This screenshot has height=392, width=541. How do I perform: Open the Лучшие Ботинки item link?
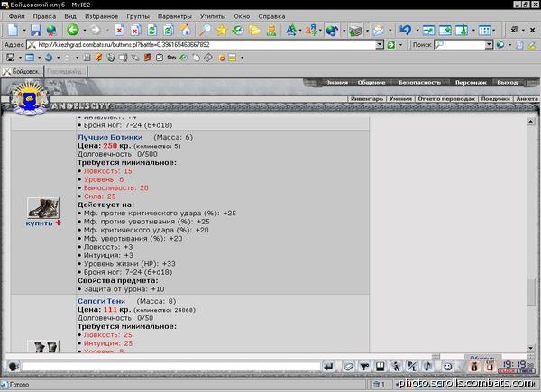[x=110, y=137]
